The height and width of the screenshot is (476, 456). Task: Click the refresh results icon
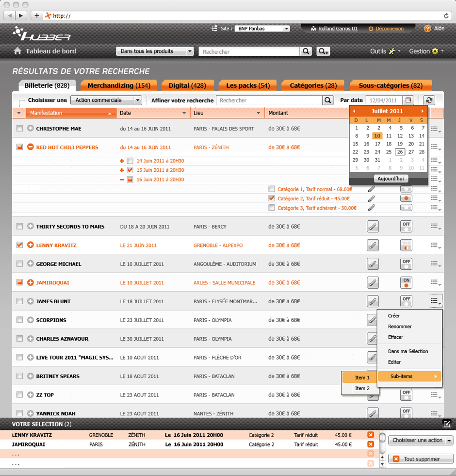coord(429,100)
